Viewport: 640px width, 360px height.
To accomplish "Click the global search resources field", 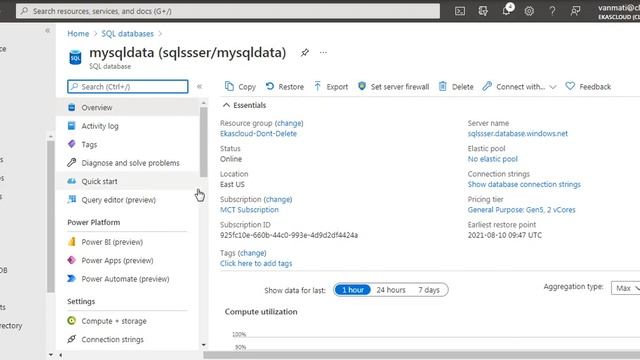I will coord(228,11).
